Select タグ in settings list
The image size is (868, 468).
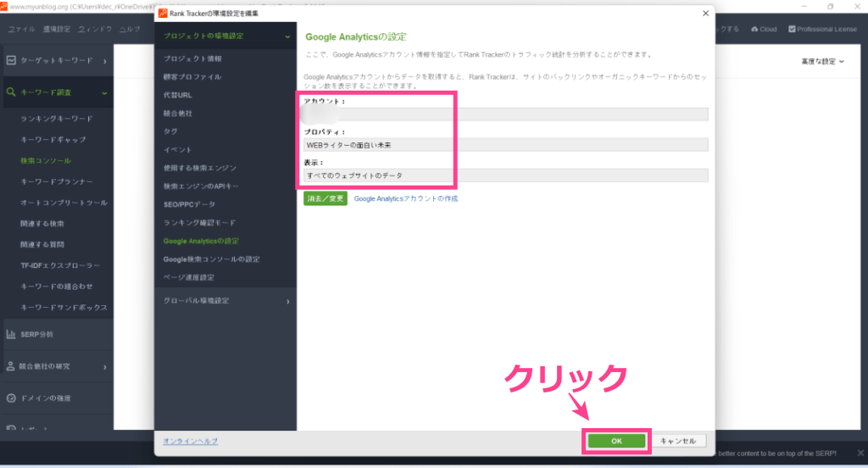(x=170, y=131)
